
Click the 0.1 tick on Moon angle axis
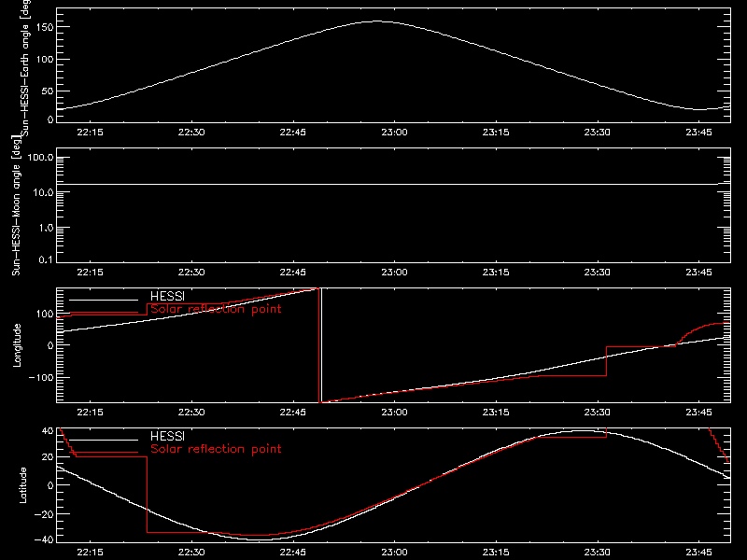click(x=47, y=260)
